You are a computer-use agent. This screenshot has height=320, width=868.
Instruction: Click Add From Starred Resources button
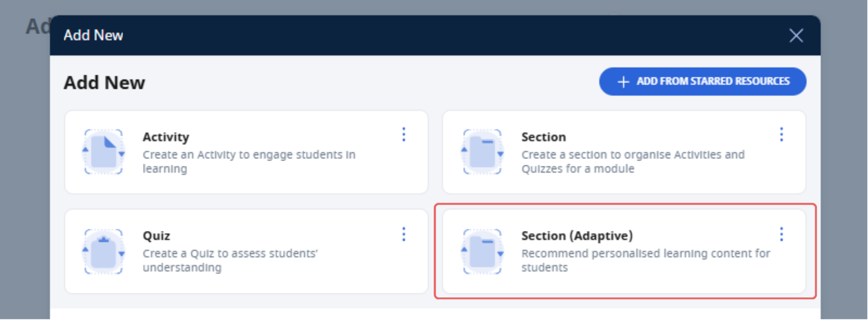703,82
